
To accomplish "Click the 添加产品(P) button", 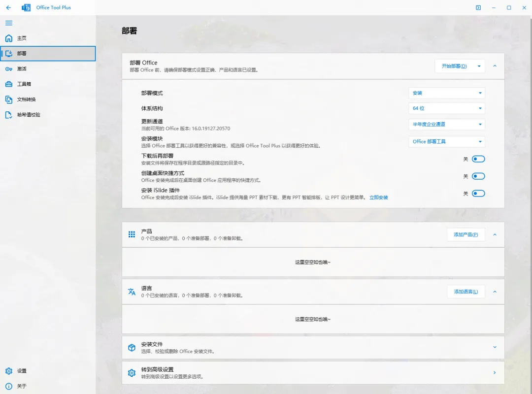I will (x=466, y=234).
